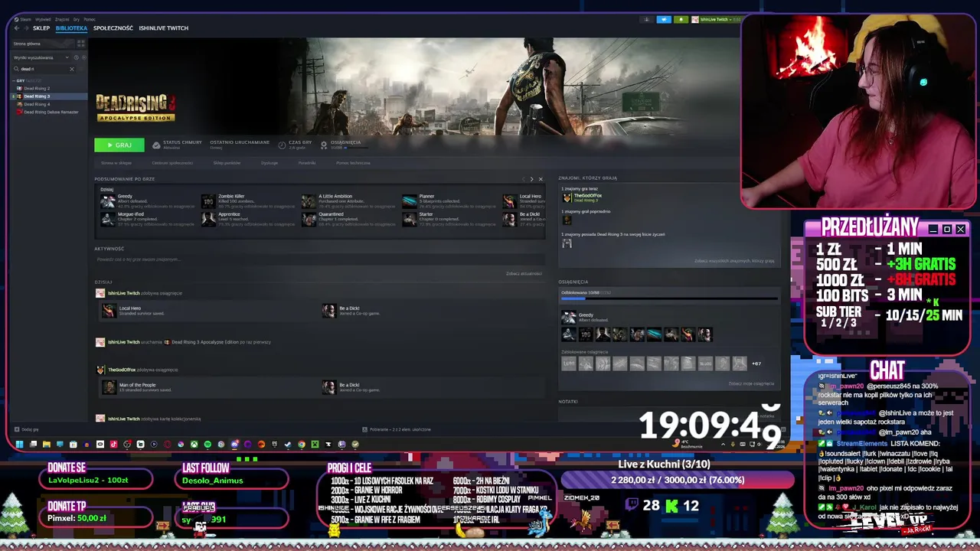980x551 pixels.
Task: Open the Pomoc techniczna link
Action: pyautogui.click(x=353, y=163)
